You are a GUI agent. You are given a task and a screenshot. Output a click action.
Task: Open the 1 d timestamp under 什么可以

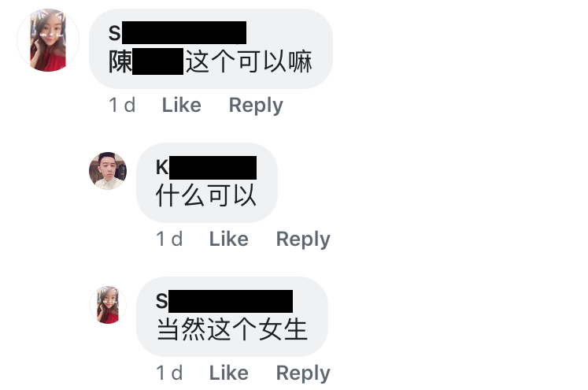169,239
